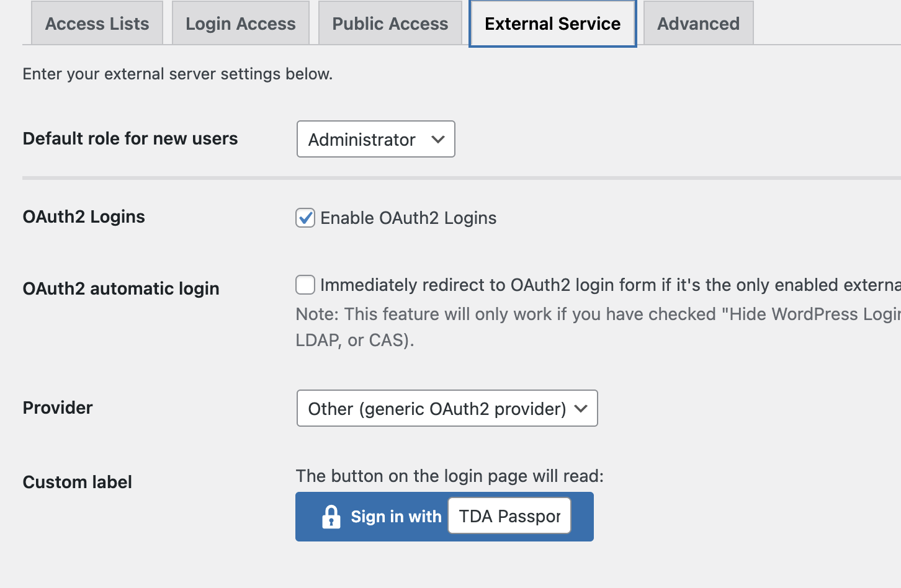Go to the Public Access tab

pyautogui.click(x=390, y=24)
